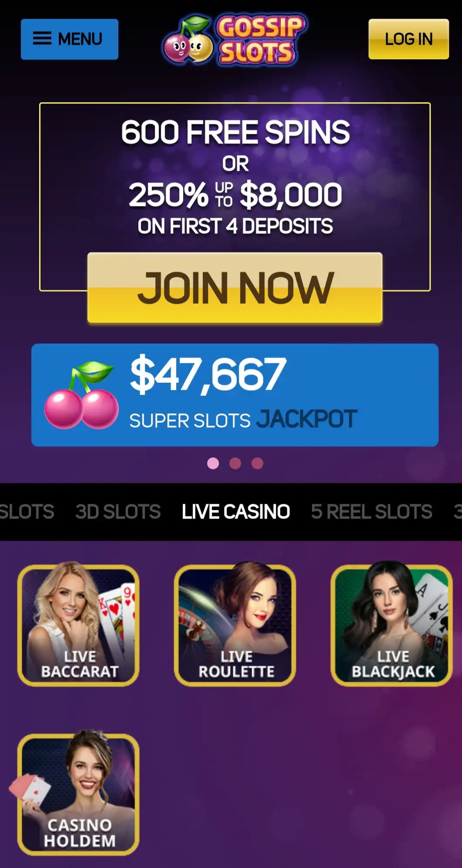Open the hamburger MENU button

tap(70, 39)
